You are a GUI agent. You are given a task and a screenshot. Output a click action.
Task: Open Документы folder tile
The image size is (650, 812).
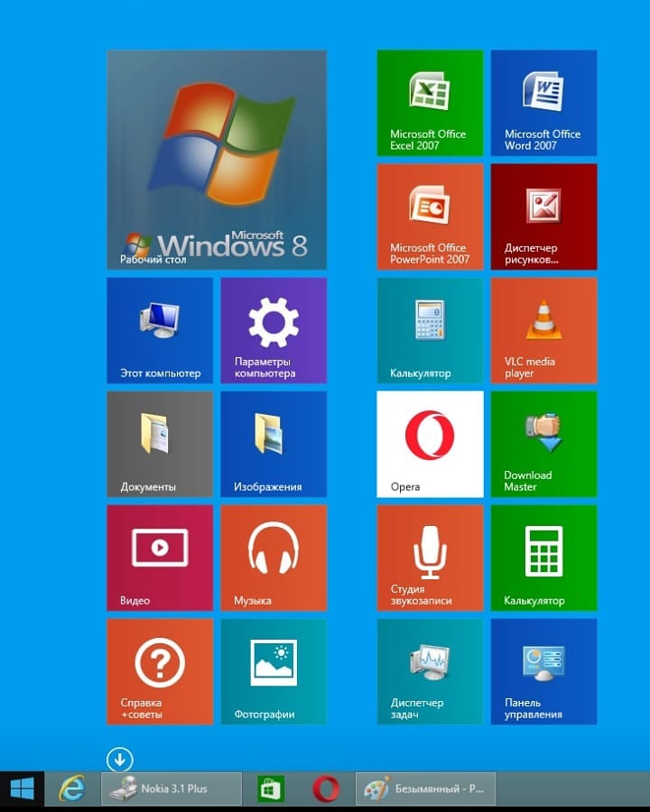(x=160, y=444)
